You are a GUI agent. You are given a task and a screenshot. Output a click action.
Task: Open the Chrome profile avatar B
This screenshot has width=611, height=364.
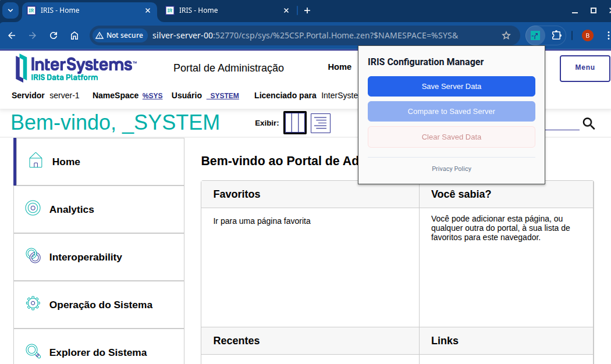[x=587, y=35]
